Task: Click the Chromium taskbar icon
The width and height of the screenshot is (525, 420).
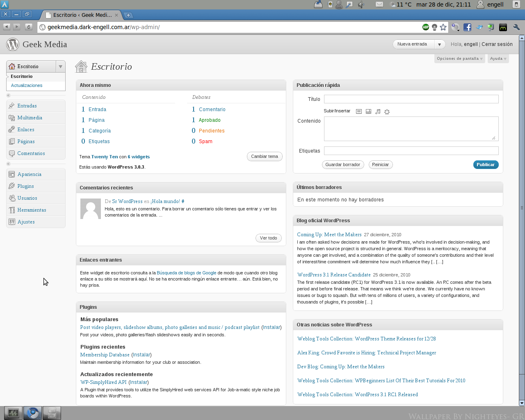Action: point(32,413)
